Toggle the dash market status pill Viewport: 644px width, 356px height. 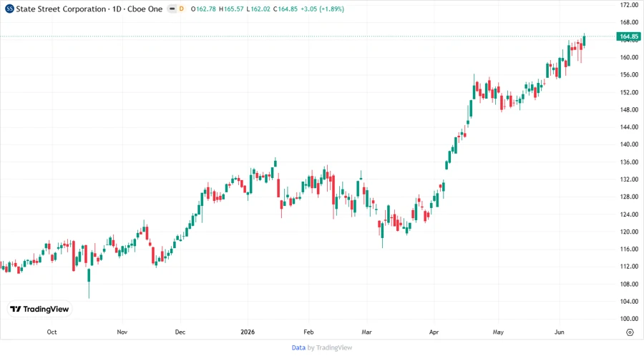point(172,9)
